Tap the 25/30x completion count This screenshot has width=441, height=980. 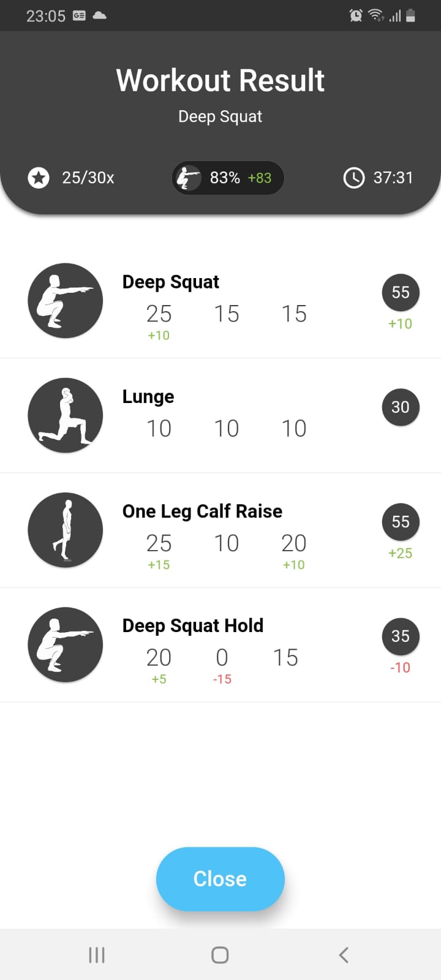pos(88,178)
